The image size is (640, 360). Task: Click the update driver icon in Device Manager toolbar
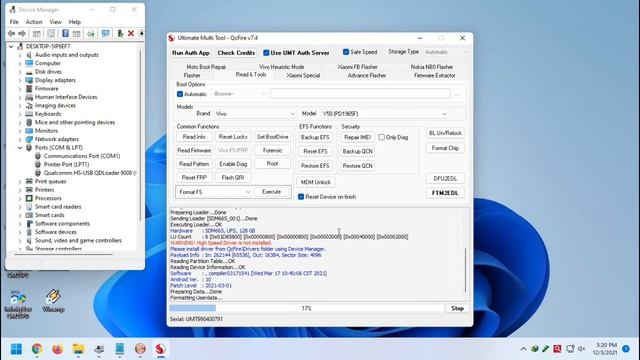[120, 33]
